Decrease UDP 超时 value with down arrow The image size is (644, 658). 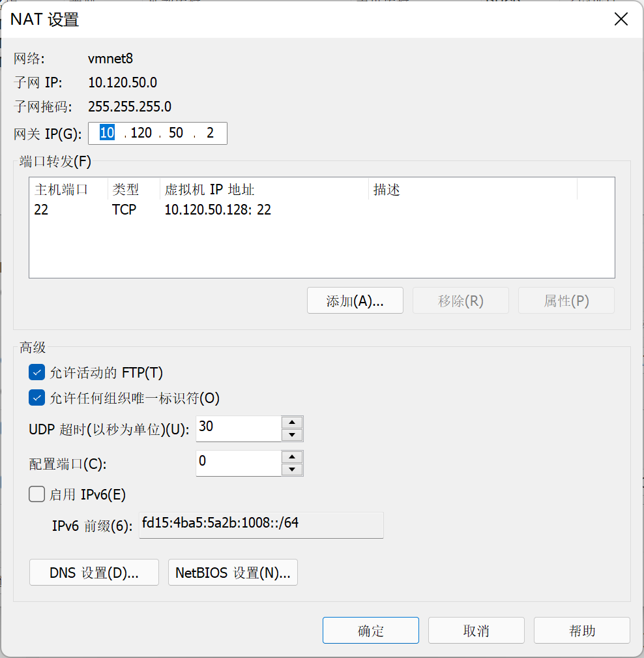292,435
